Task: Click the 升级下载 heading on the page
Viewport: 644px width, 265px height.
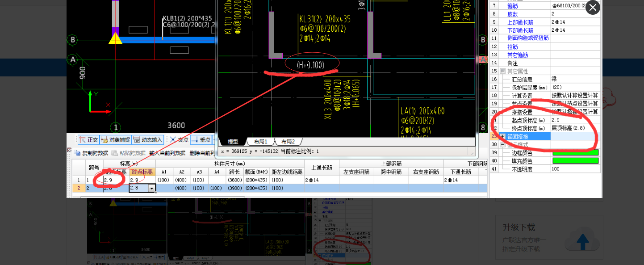Action: (519, 227)
